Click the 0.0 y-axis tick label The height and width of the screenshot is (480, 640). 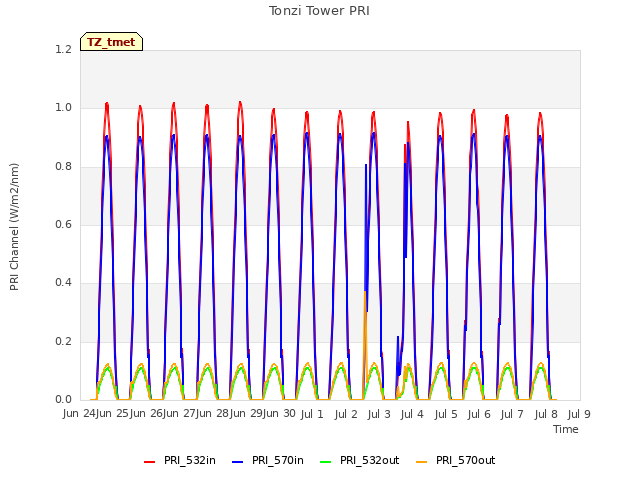point(63,400)
